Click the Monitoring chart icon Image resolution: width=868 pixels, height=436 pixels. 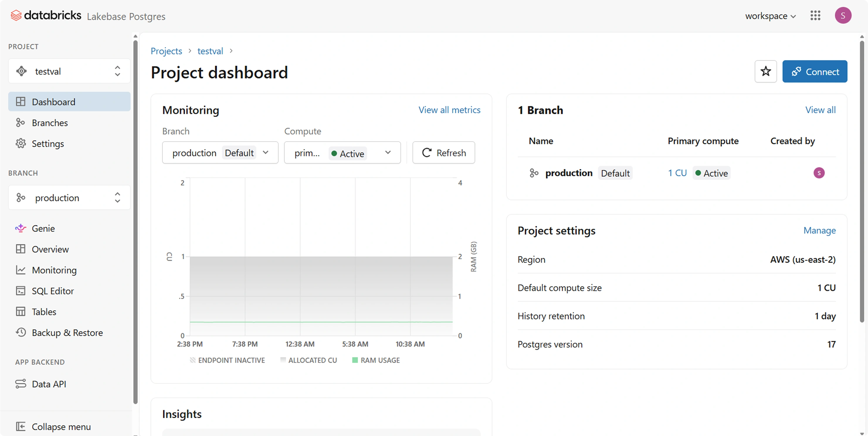(x=21, y=270)
